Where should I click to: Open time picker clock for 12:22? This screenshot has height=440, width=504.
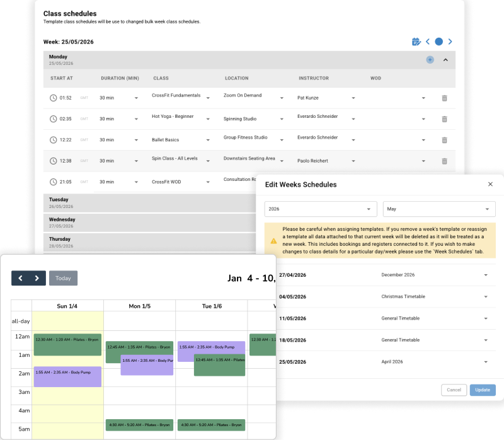pos(53,140)
